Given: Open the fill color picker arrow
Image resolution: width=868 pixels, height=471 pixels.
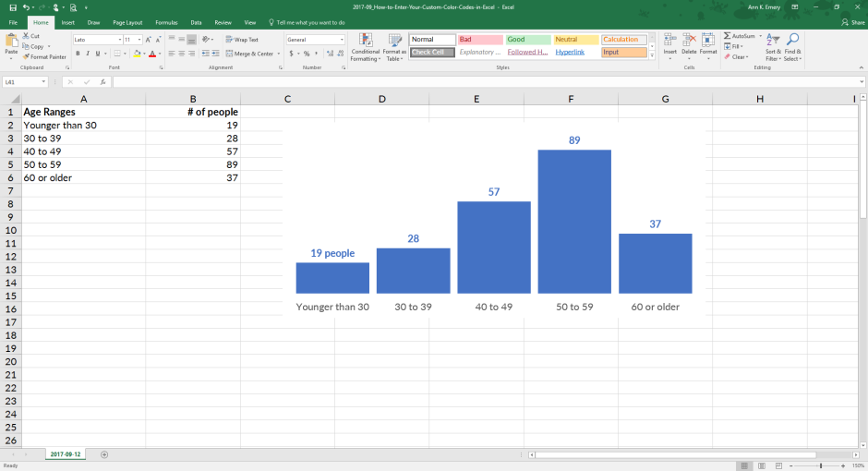Looking at the screenshot, I should tap(144, 54).
